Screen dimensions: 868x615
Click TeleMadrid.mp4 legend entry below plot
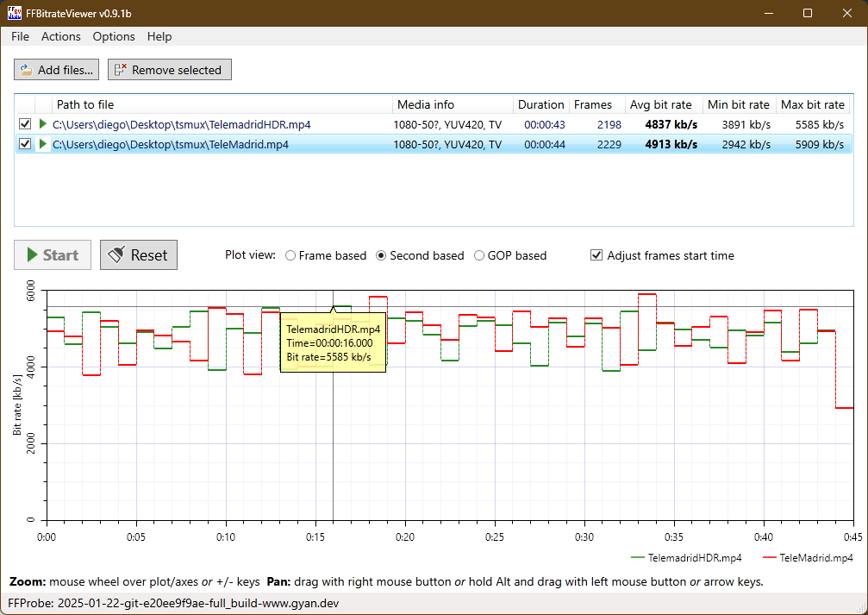click(808, 557)
